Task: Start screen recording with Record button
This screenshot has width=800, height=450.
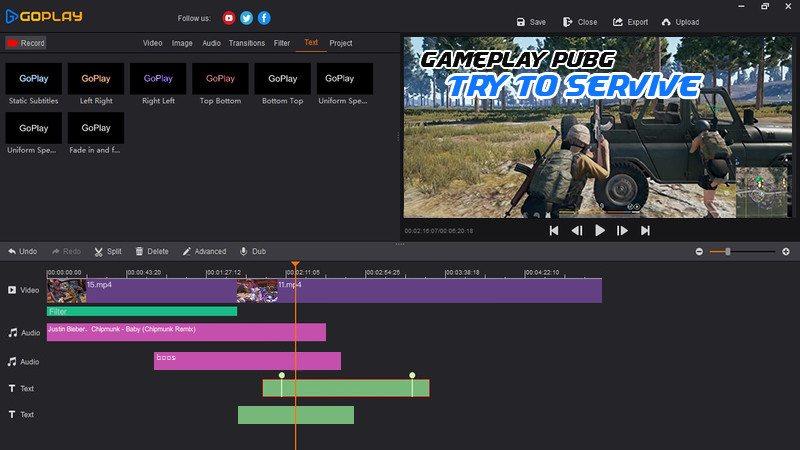Action: coord(26,43)
